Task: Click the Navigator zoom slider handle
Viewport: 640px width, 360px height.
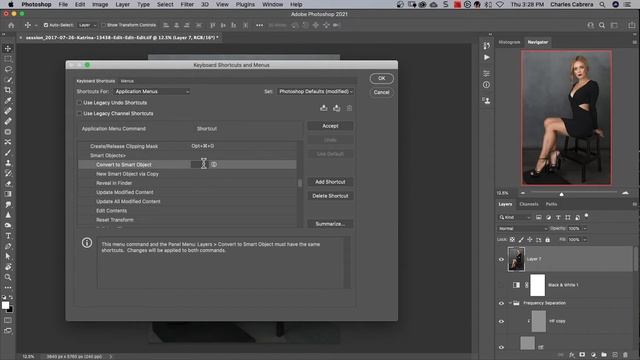Action: (x=562, y=194)
